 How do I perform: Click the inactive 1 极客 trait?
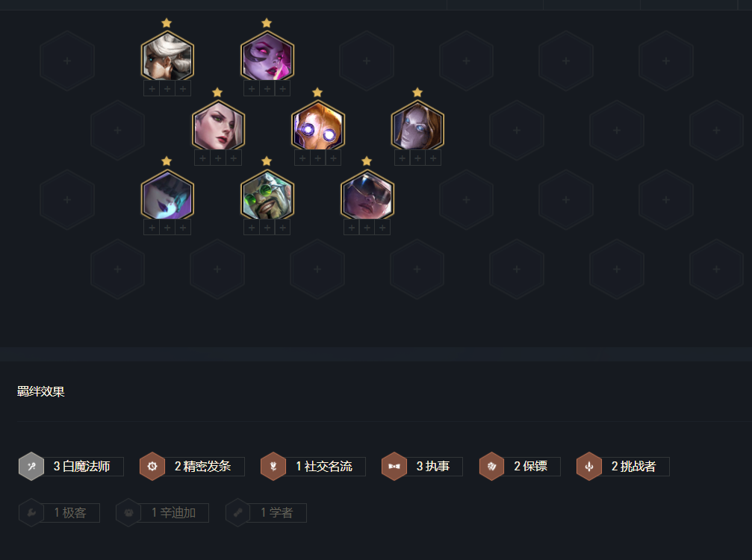point(59,512)
